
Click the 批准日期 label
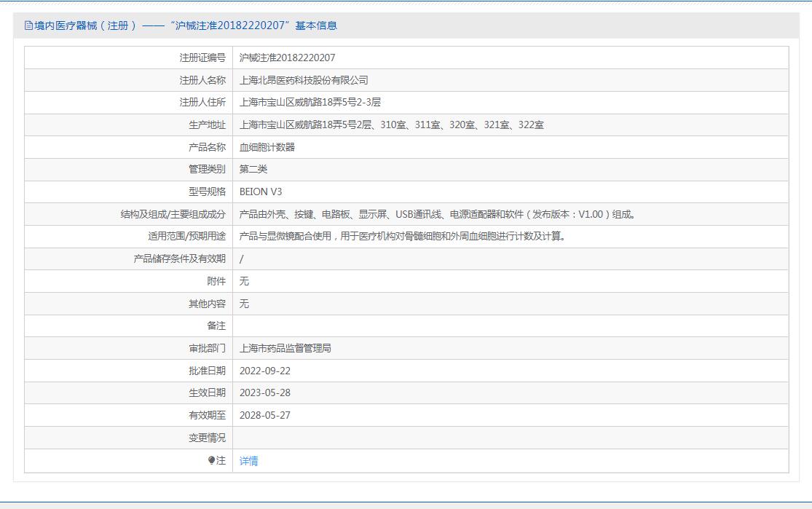(207, 371)
